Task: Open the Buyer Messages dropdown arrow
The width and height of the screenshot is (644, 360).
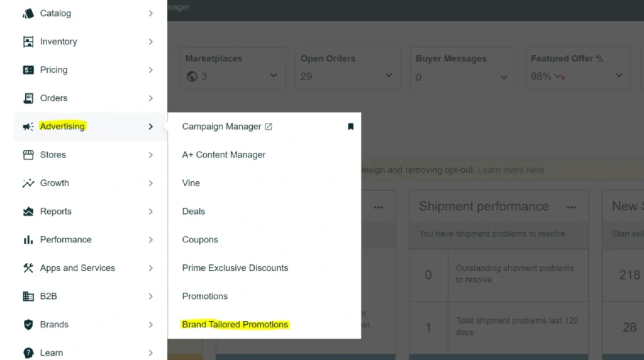Action: coord(503,77)
